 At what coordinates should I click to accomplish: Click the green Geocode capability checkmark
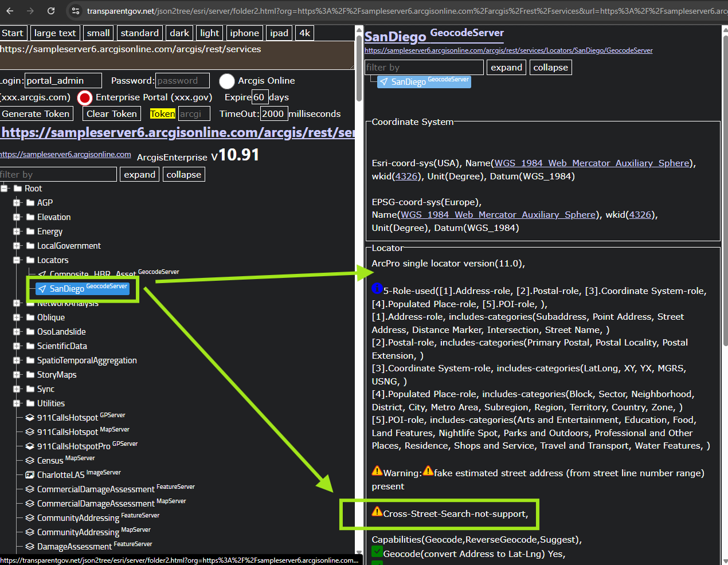377,552
